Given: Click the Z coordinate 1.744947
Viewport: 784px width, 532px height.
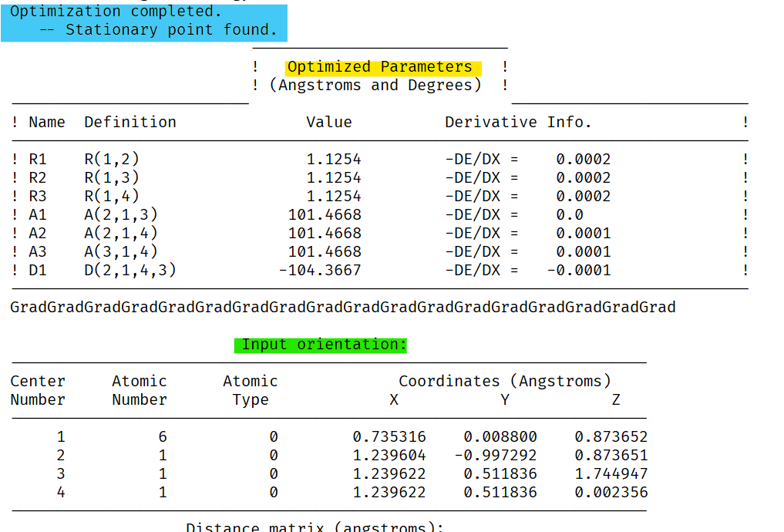Looking at the screenshot, I should [x=611, y=474].
